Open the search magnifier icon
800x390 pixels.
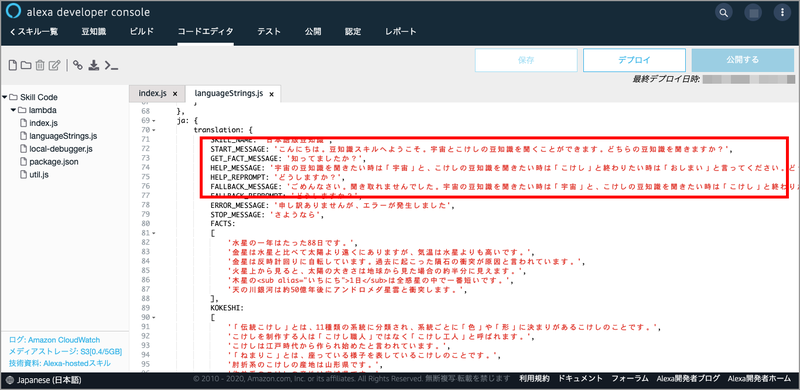723,12
